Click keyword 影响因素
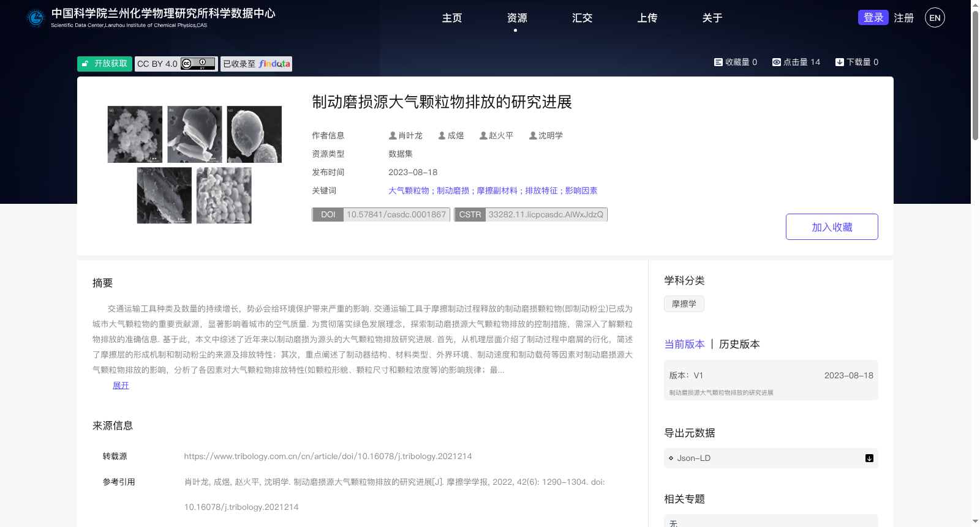Image resolution: width=980 pixels, height=527 pixels. coord(581,191)
